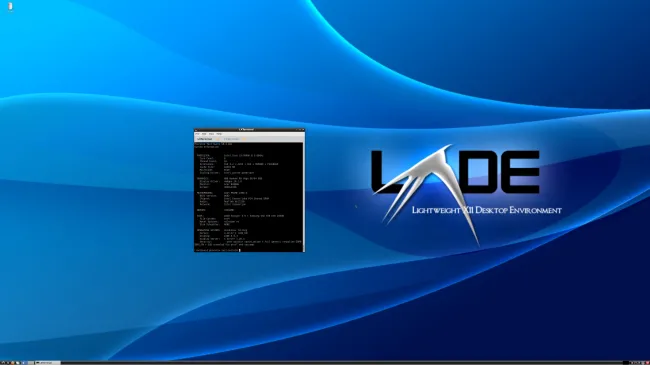Close the LXTerminal window
The height and width of the screenshot is (365, 650).
(x=303, y=129)
